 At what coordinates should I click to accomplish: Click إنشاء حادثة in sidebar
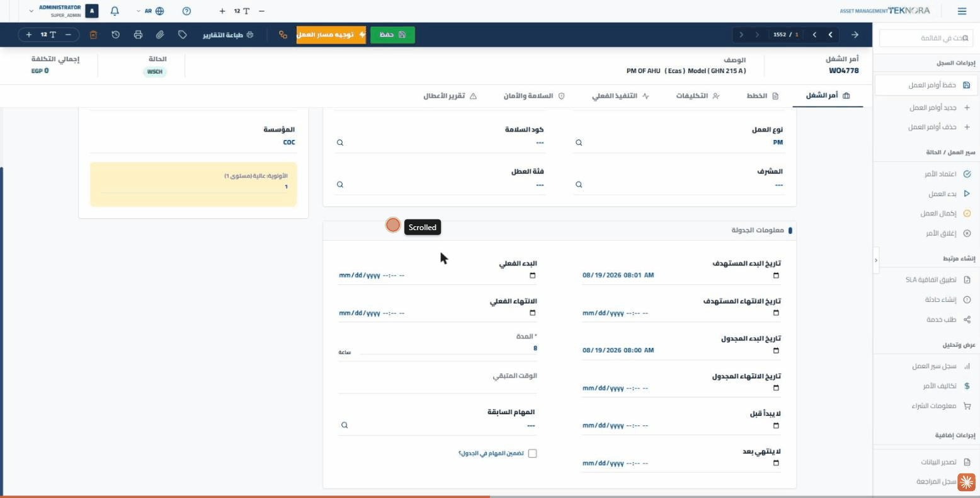[x=948, y=300]
